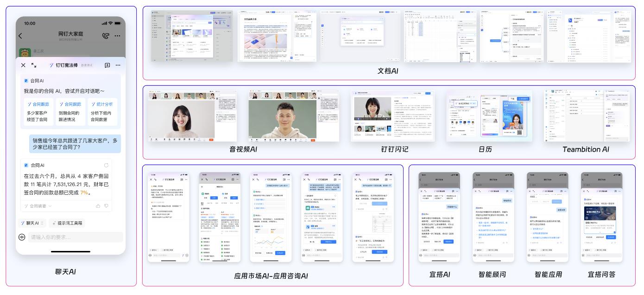Open the ... more options icon in 钉钉魔法棒
Image resolution: width=644 pixels, height=295 pixels.
117,66
